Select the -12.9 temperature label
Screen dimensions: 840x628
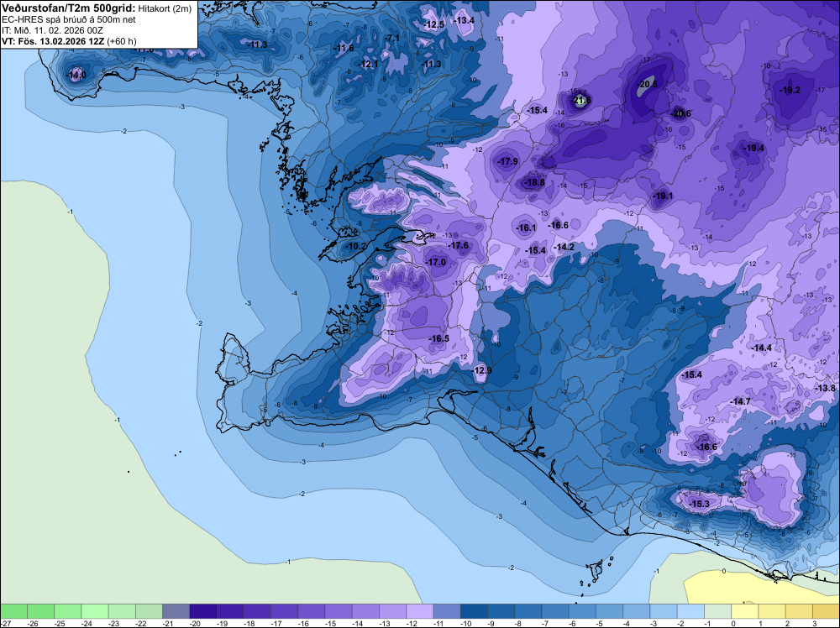pos(482,370)
